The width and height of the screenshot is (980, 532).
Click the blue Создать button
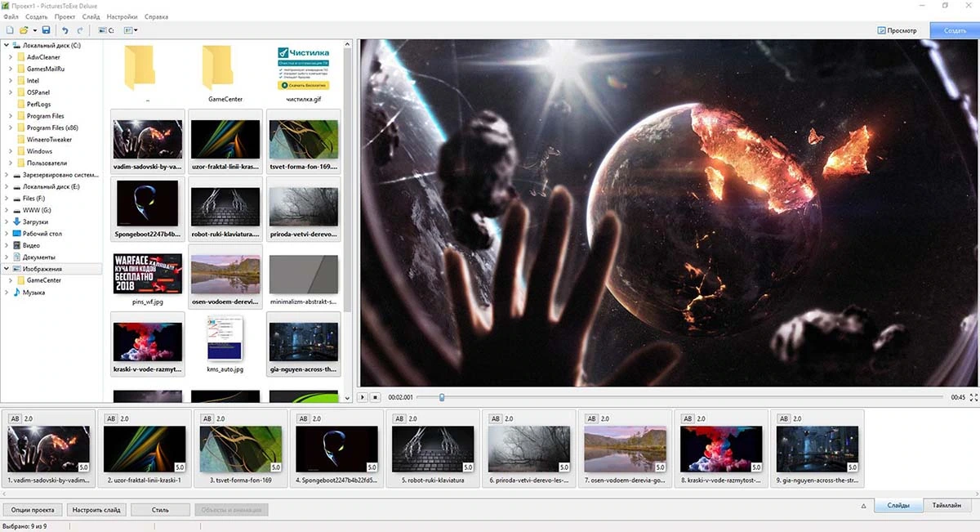point(955,30)
